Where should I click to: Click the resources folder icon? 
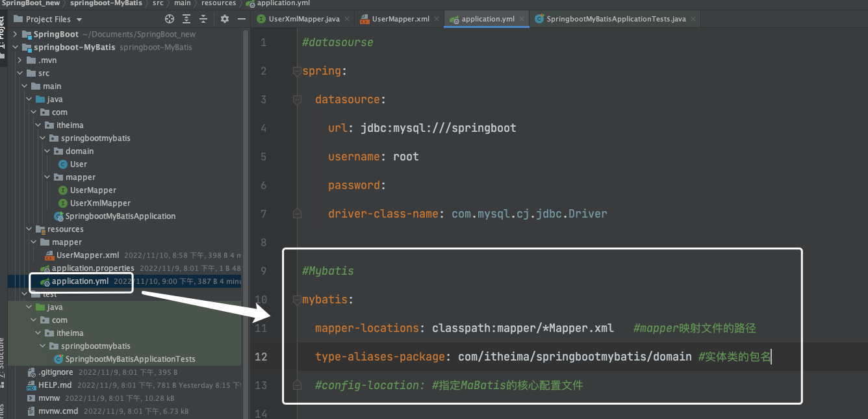pyautogui.click(x=40, y=229)
